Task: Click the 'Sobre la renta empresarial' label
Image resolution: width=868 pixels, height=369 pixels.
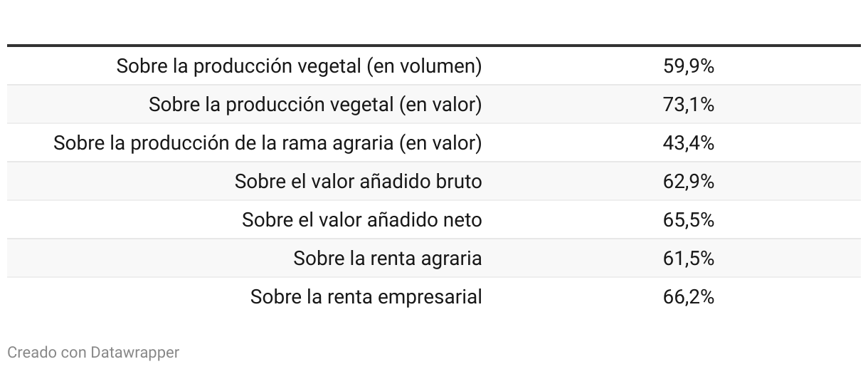Action: (366, 297)
